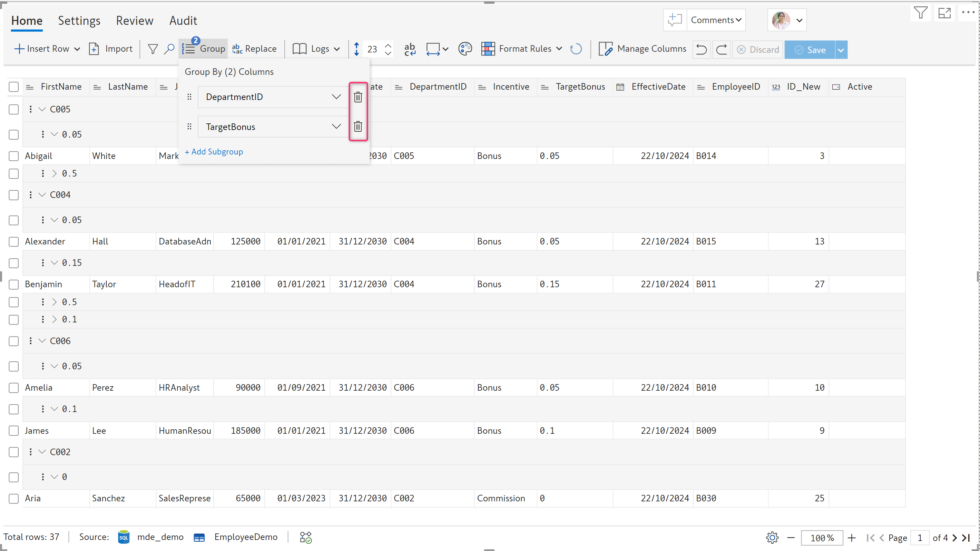Delete the DepartmentID grouping with trash icon
Screen dimensions: 980x551
(x=357, y=97)
